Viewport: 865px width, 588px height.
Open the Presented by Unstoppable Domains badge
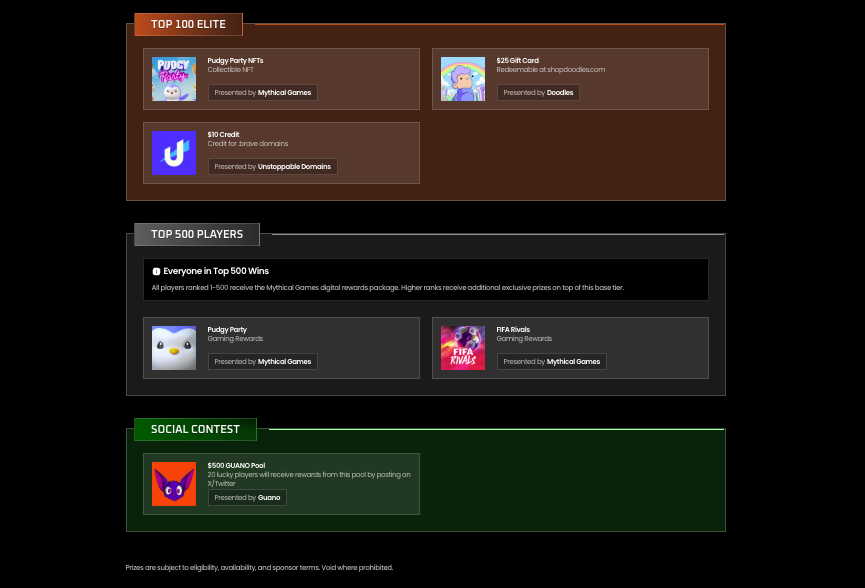(x=273, y=167)
